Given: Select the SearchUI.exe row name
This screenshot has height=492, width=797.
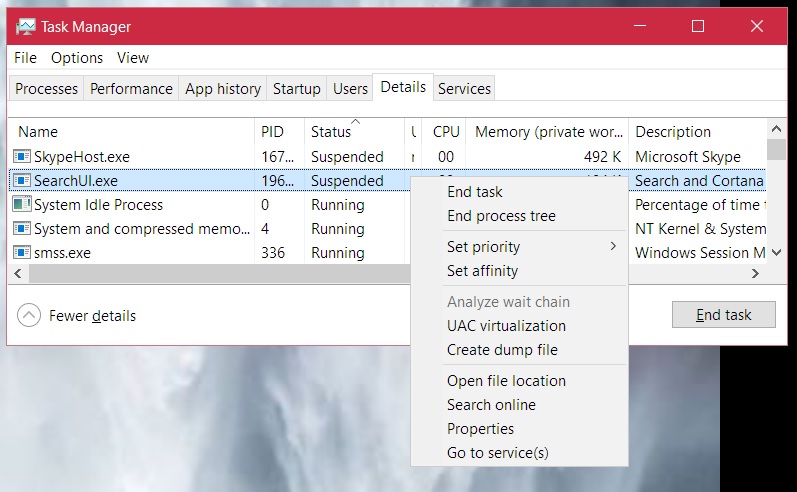Looking at the screenshot, I should (x=76, y=180).
